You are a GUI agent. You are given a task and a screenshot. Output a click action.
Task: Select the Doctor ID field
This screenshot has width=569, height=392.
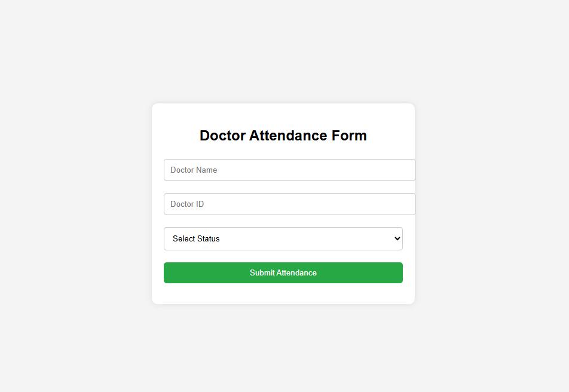pyautogui.click(x=289, y=204)
